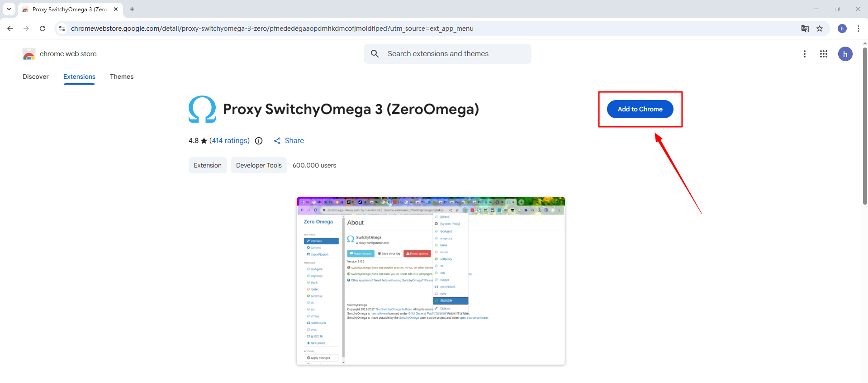Open Chrome's three-dot browser menu

pos(858,29)
